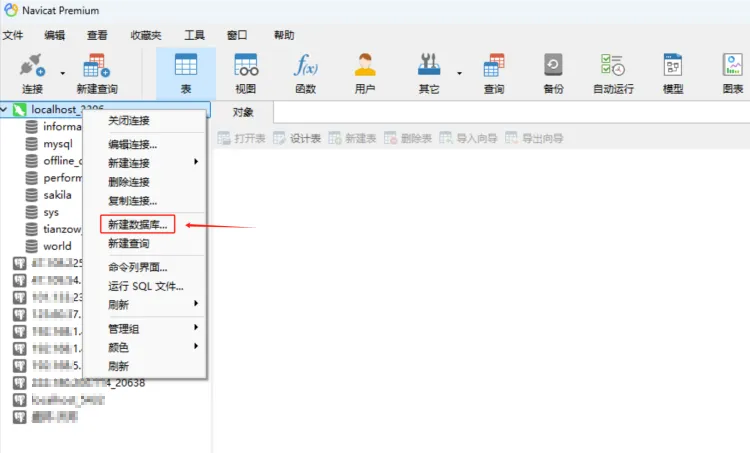Click the 备份 (Backup) toolbar icon
Screen dimensions: 750x453
click(x=553, y=73)
